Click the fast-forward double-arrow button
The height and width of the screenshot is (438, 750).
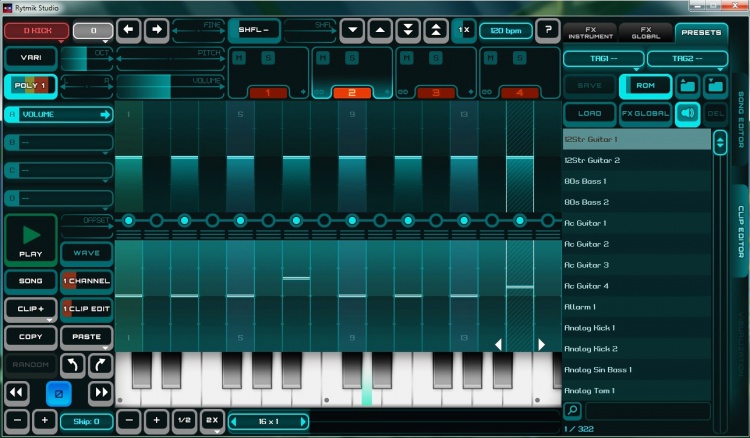(100, 392)
